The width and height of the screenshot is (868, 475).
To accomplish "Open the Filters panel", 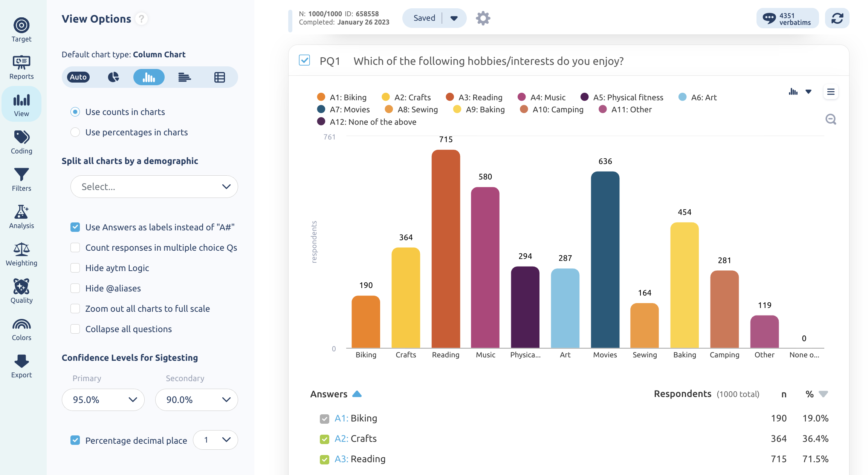I will tap(21, 179).
